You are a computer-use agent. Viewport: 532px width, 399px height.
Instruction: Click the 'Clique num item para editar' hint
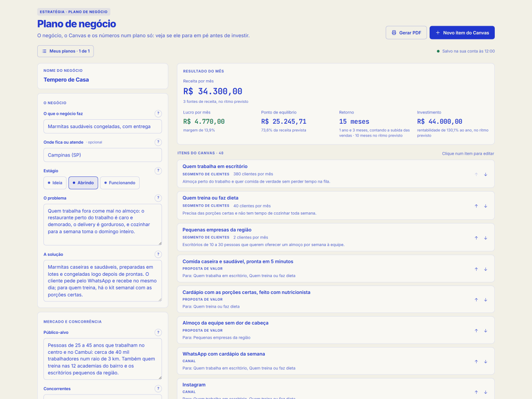point(468,153)
